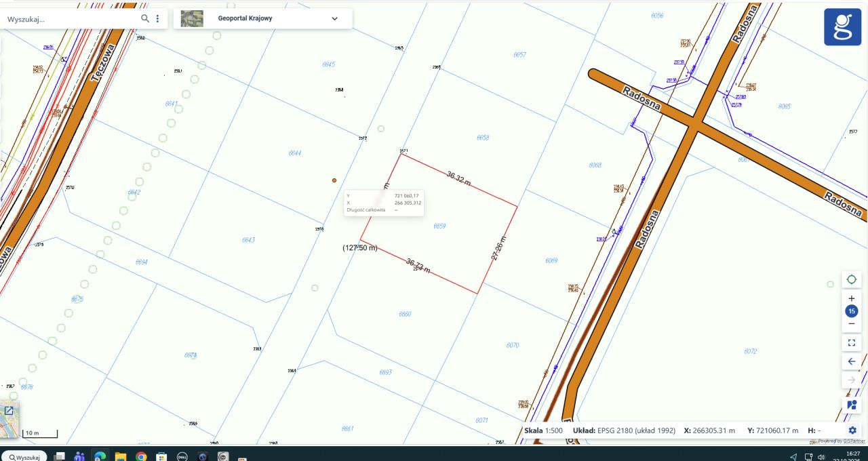
Task: Open the three-dot search options menu
Action: 157,18
